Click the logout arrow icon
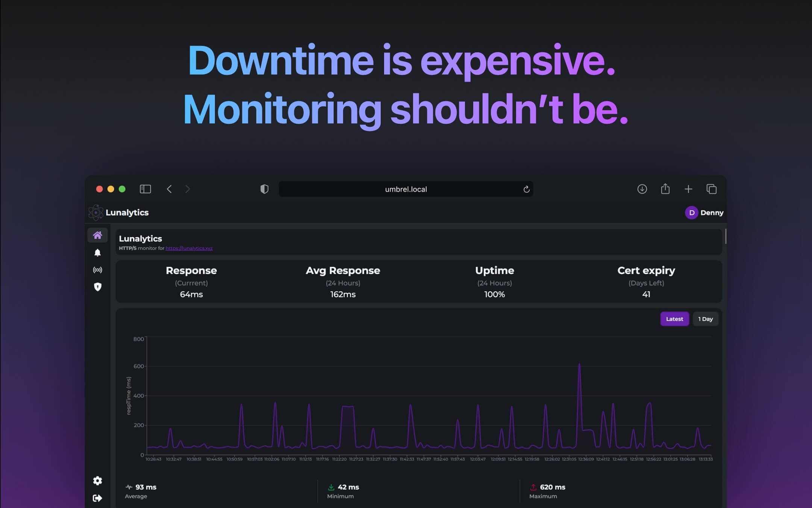Viewport: 812px width, 508px height. (x=97, y=498)
